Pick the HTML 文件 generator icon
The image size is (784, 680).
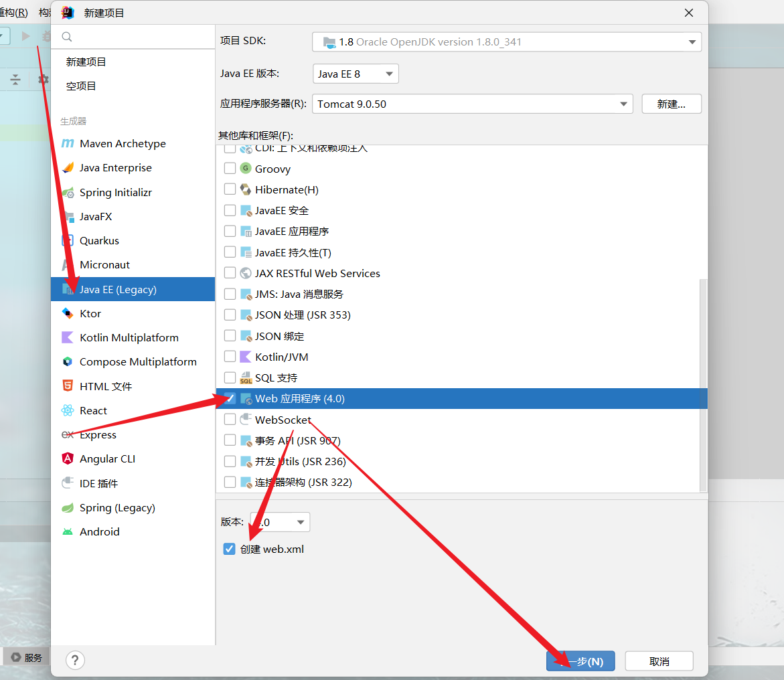[x=68, y=386]
